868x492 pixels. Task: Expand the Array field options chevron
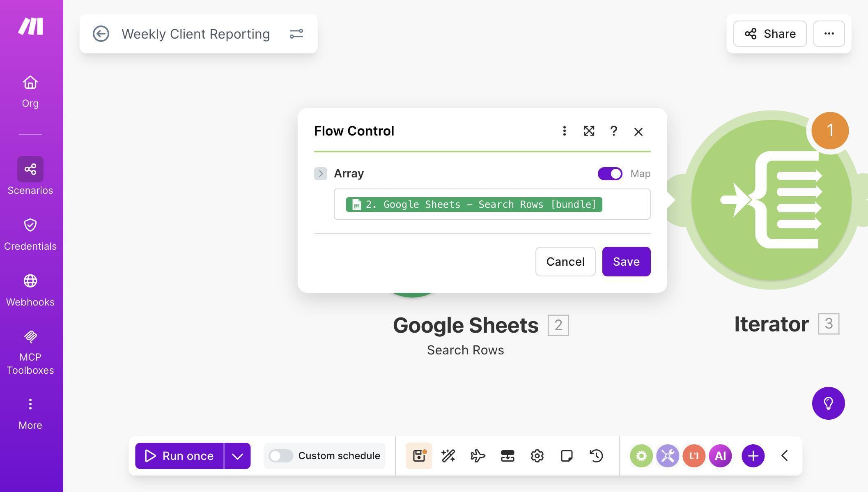pos(321,173)
